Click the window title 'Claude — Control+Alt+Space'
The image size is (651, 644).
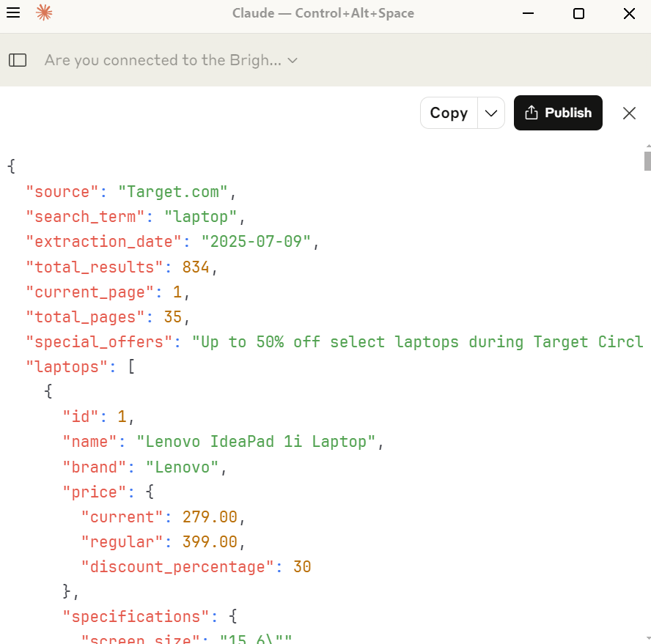323,13
